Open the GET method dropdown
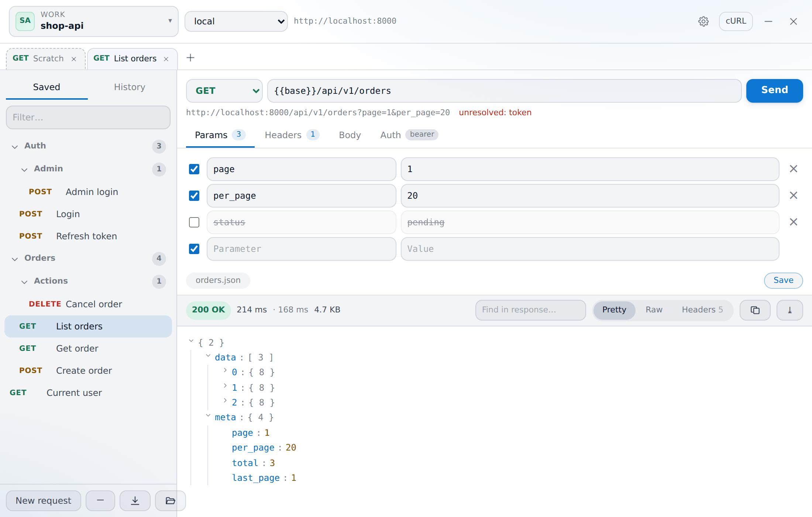812x517 pixels. [224, 91]
